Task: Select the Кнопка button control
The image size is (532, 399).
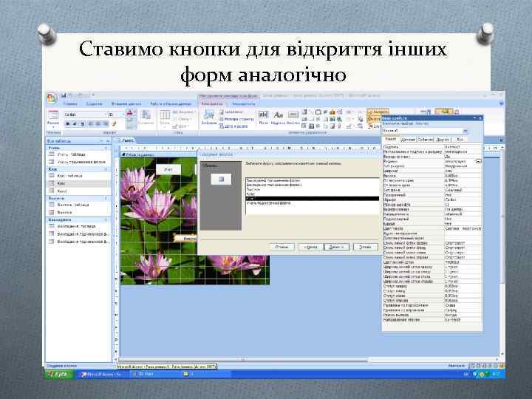Action: coord(293,117)
